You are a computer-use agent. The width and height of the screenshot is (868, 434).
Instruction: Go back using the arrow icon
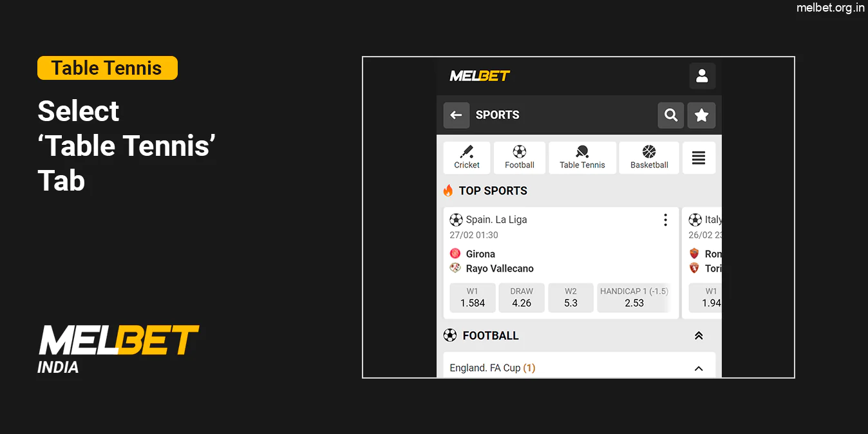(x=456, y=115)
